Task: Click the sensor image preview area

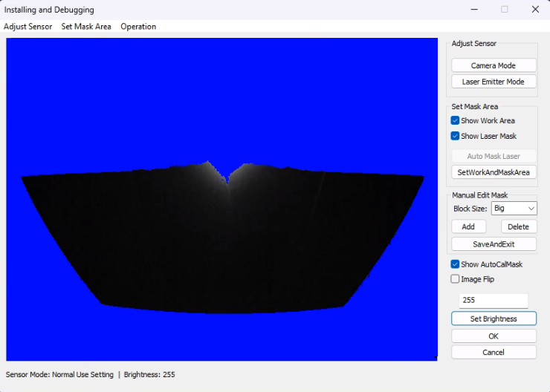Action: 221,199
